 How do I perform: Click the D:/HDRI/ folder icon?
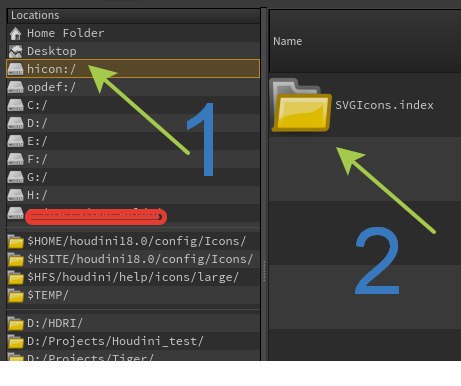(15, 323)
